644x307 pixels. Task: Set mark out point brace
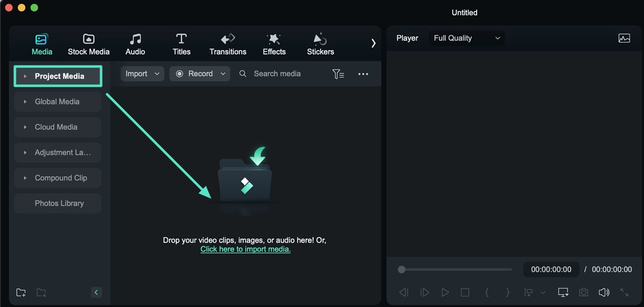coord(508,293)
